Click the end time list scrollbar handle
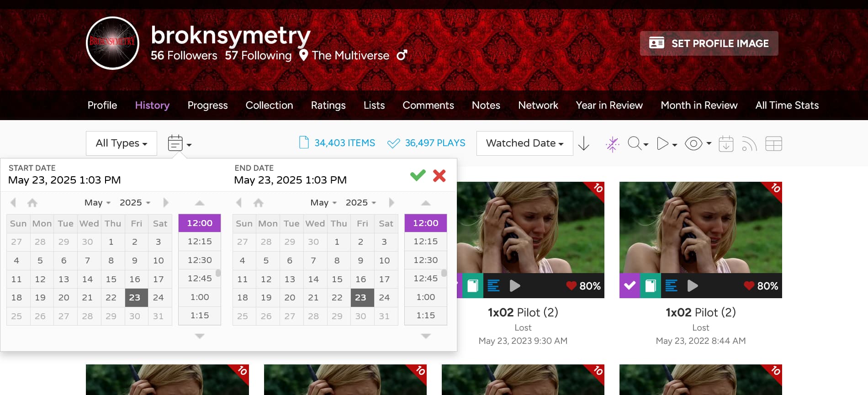 (x=444, y=273)
